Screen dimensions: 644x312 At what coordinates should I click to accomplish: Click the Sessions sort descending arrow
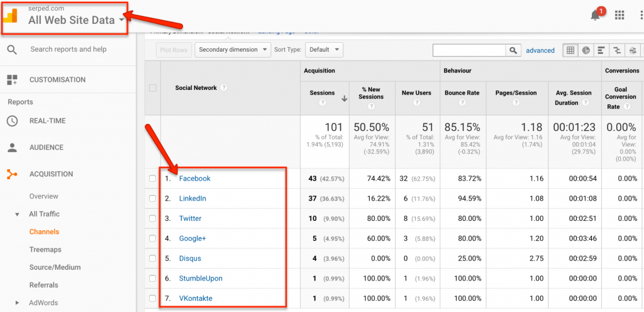click(x=344, y=99)
